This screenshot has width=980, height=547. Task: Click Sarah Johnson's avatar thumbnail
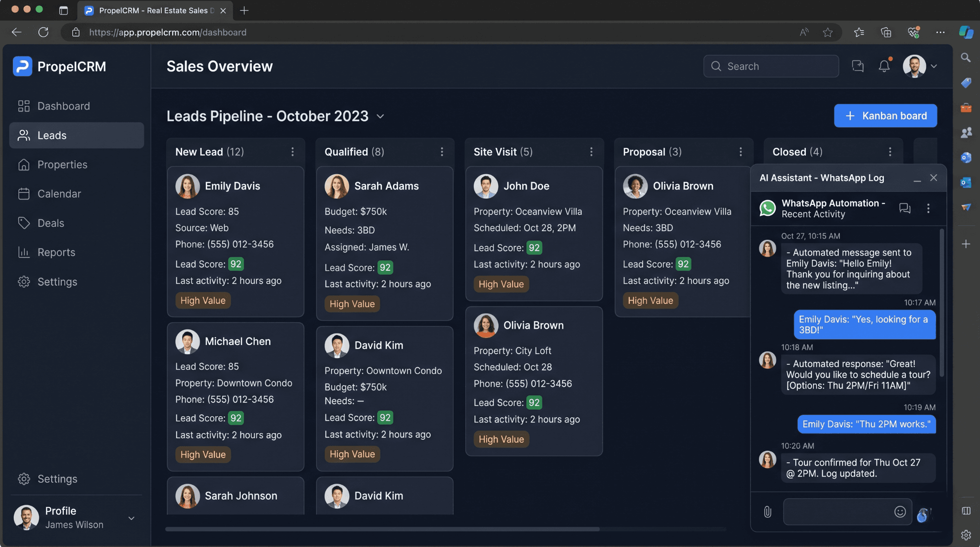click(x=188, y=496)
